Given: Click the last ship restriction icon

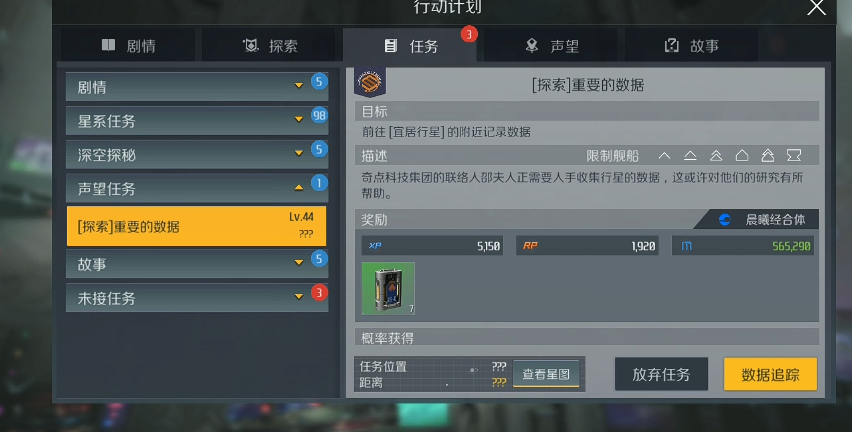Looking at the screenshot, I should 794,156.
